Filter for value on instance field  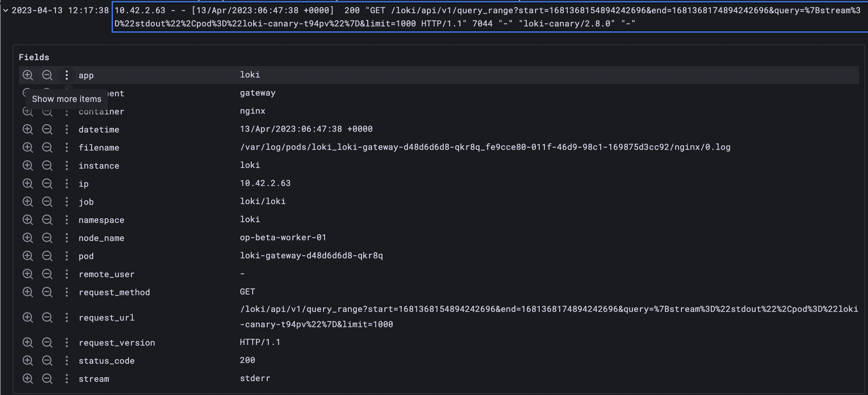pos(27,166)
